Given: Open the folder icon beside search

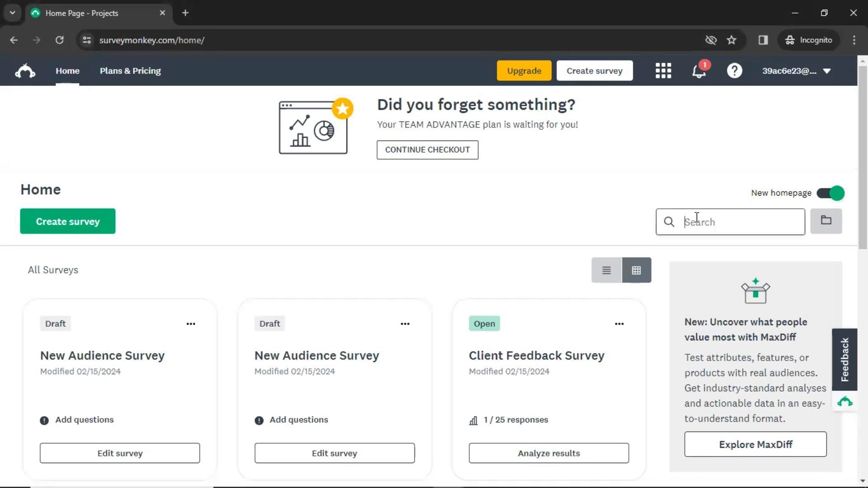Looking at the screenshot, I should pos(826,221).
